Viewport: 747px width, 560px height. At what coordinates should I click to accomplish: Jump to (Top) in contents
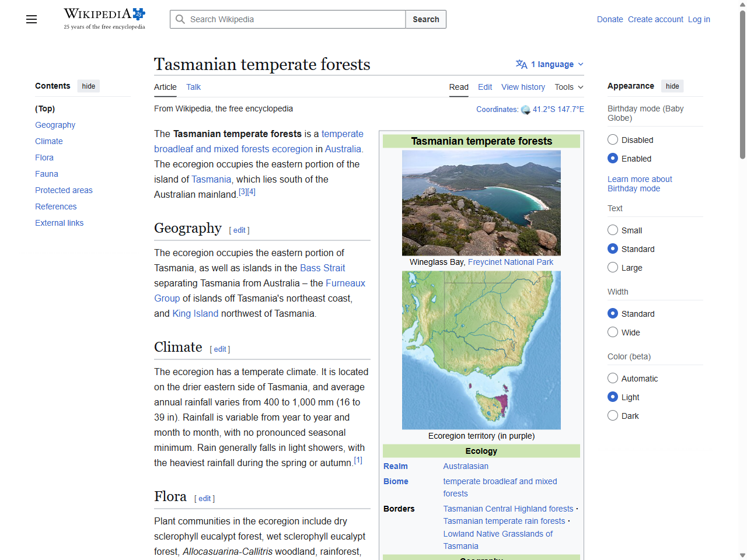[45, 108]
